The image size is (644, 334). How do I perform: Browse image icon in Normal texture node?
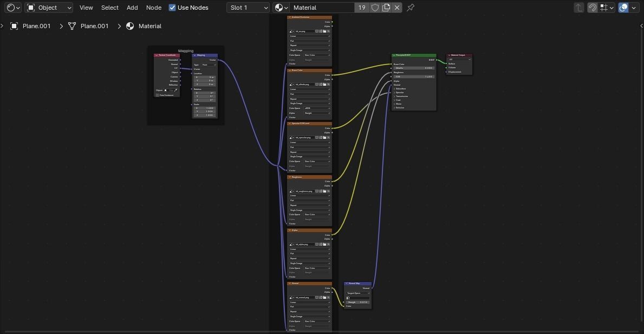292,297
